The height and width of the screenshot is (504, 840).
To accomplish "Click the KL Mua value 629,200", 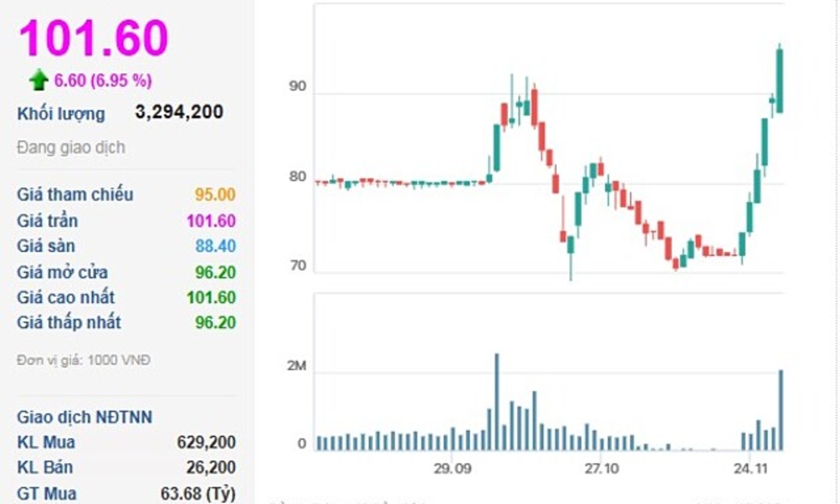I will point(206,442).
